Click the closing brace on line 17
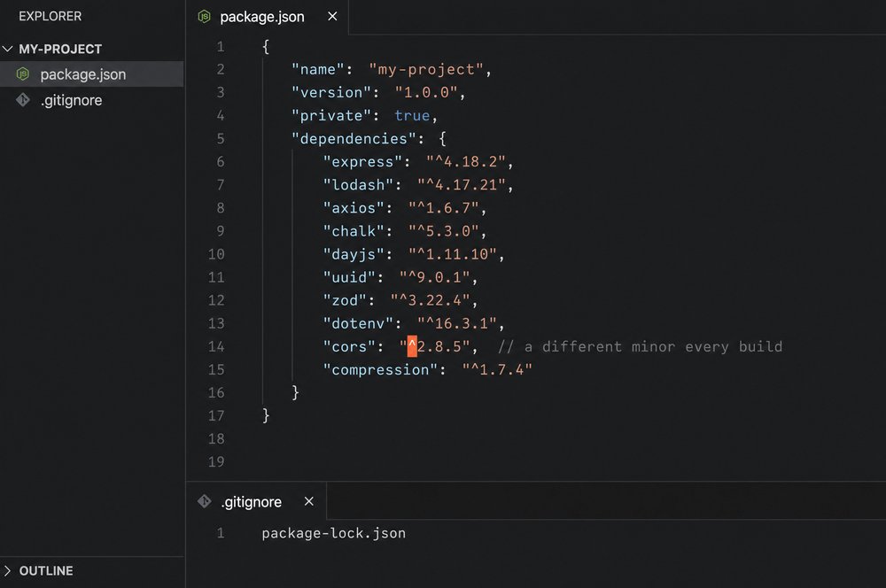Screen dimensions: 886x588 pos(266,415)
